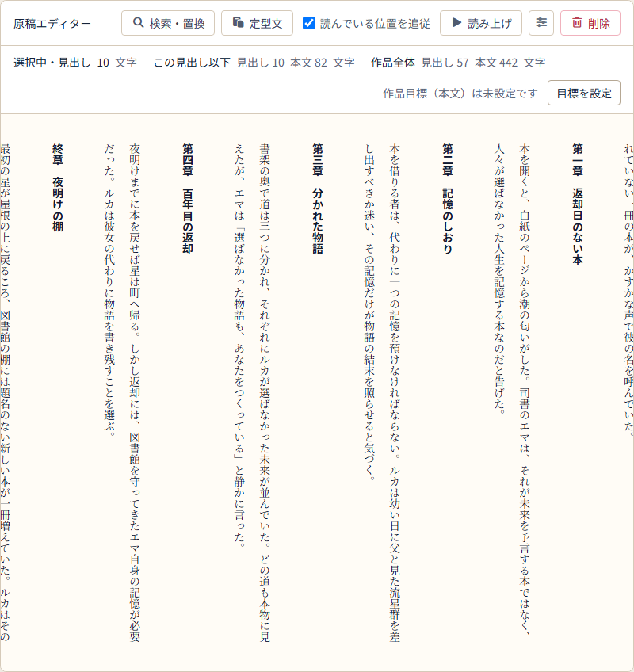Viewport: 634px width, 672px height.
Task: Open the 定型文 boilerplate button
Action: coord(258,23)
